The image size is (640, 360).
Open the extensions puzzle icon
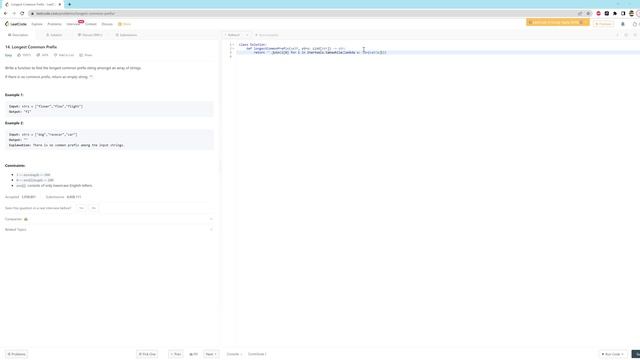click(615, 13)
